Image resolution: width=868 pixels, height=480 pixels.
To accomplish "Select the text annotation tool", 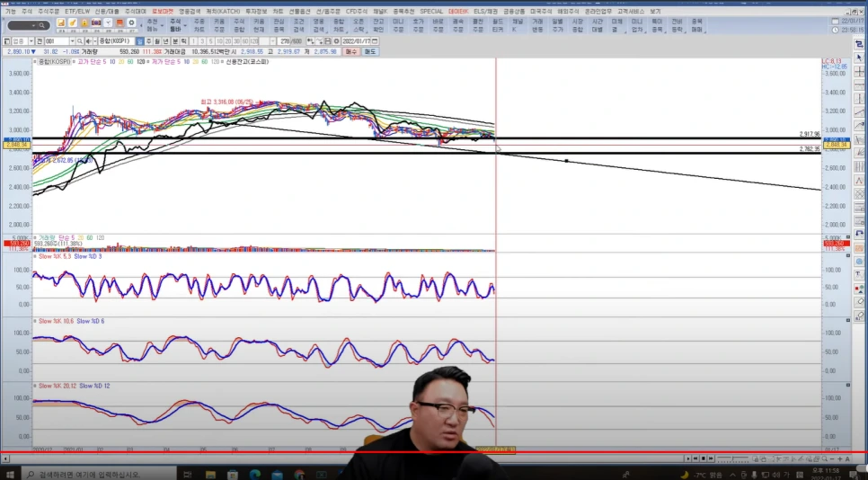I will (859, 274).
